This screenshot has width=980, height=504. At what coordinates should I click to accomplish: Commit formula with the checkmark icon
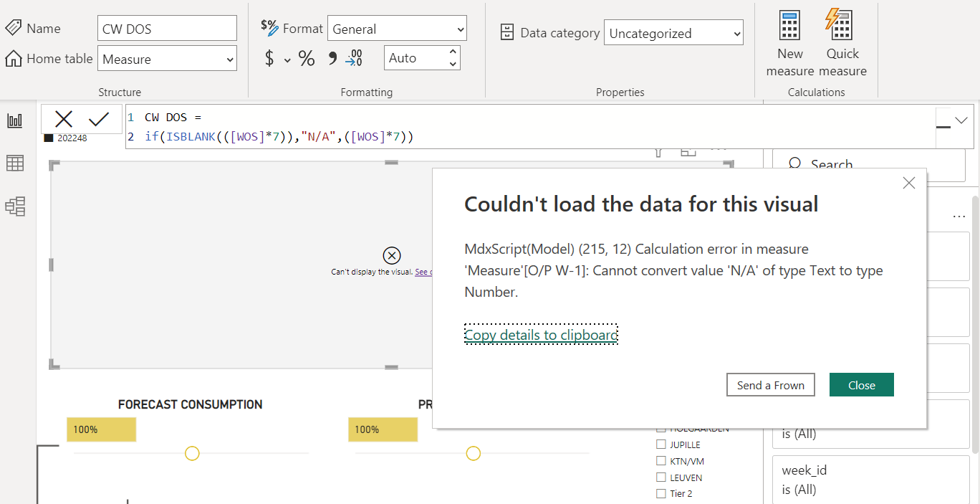coord(98,119)
